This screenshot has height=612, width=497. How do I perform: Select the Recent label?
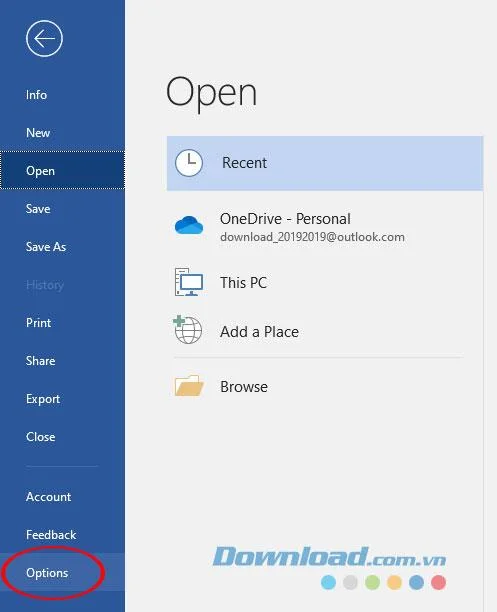point(244,163)
